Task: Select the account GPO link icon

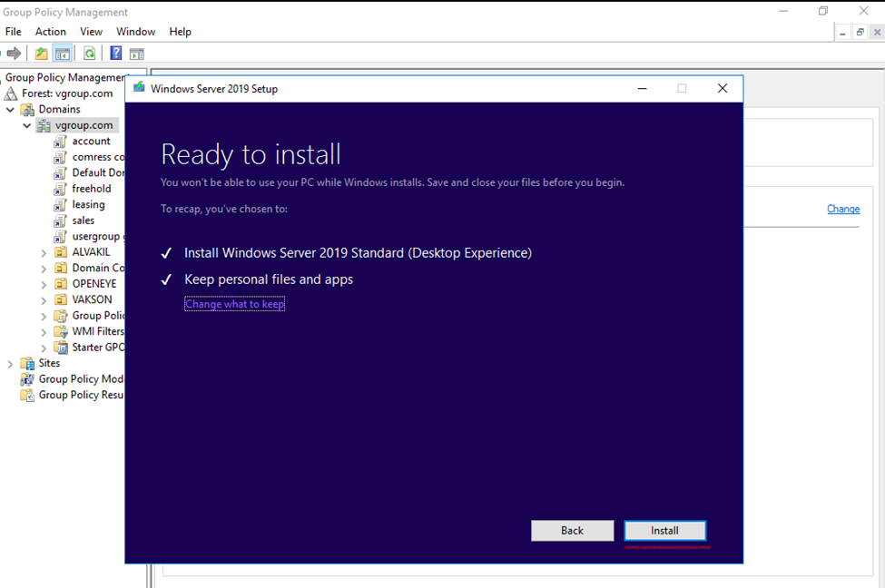Action: (x=61, y=142)
